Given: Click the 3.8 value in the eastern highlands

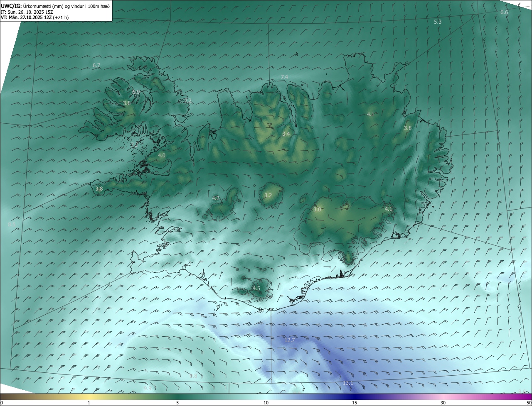Looking at the screenshot, I should [x=408, y=128].
